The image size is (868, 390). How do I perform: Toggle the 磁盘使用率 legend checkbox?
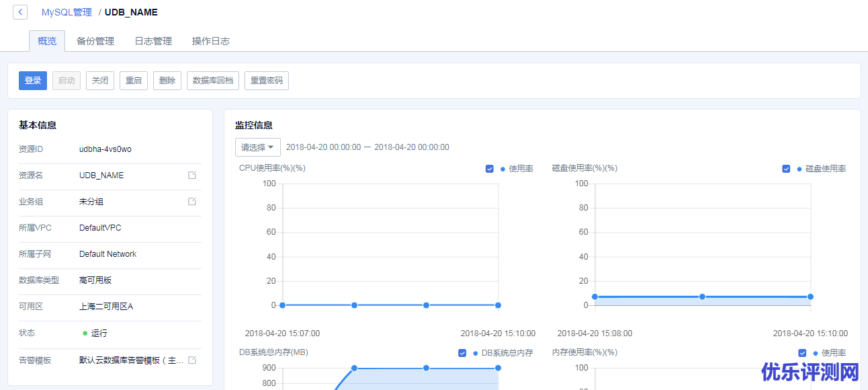coord(786,169)
